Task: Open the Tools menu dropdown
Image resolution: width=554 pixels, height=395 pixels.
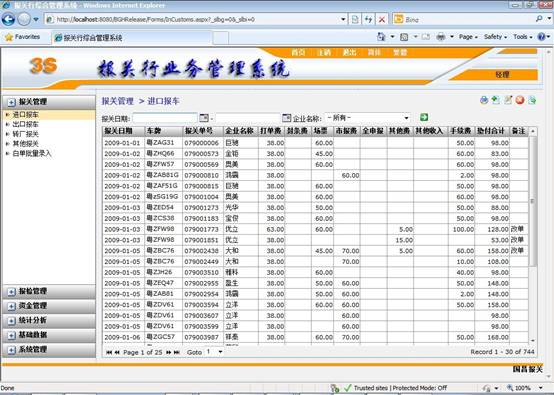Action: tap(523, 37)
